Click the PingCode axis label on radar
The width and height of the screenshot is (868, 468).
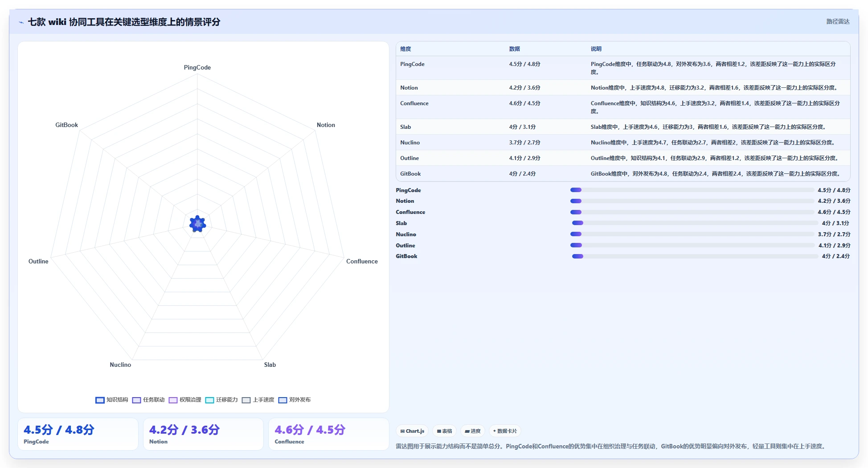[197, 67]
